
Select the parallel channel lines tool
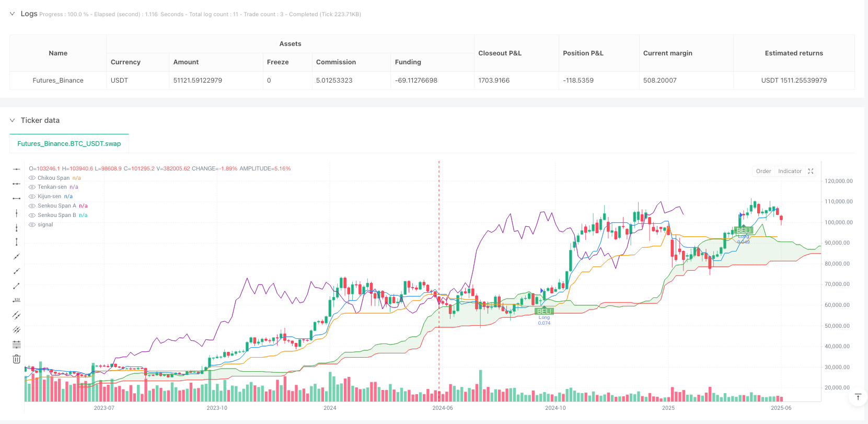pos(17,315)
